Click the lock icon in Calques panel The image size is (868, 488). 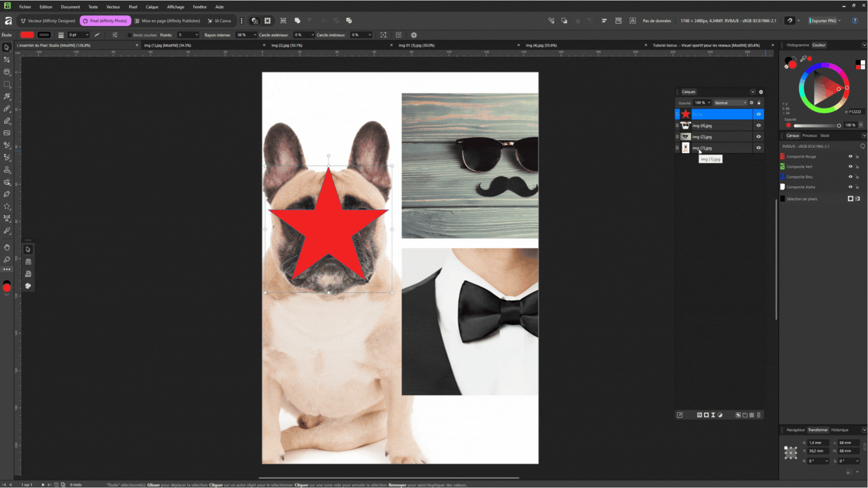[759, 103]
